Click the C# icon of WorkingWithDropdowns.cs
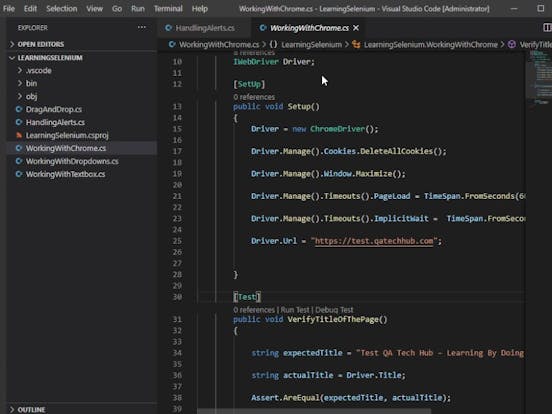The height and width of the screenshot is (414, 552). pos(19,161)
